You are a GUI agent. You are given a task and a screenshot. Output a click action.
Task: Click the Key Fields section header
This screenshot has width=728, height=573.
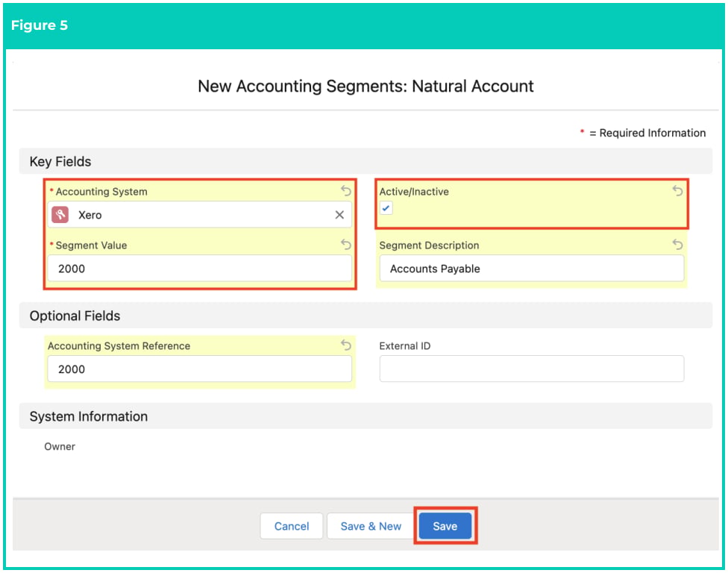[x=365, y=161]
